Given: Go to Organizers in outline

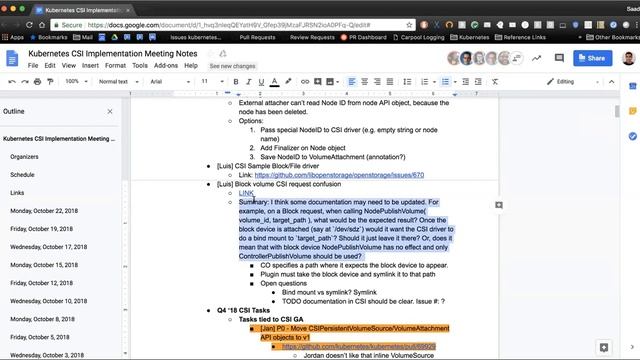Looking at the screenshot, I should pos(24,157).
